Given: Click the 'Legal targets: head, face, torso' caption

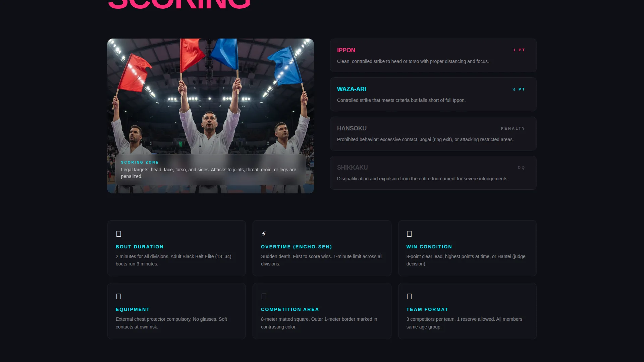Looking at the screenshot, I should coord(209,173).
